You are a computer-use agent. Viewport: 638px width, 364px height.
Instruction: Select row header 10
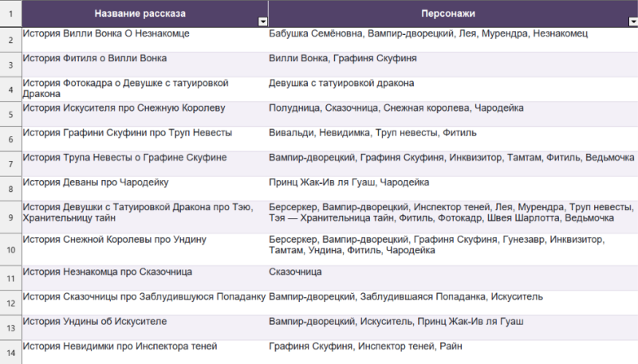[10, 249]
